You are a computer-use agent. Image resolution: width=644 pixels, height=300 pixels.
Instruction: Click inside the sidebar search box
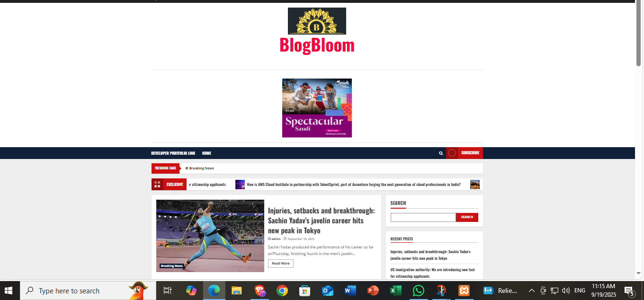(x=422, y=217)
